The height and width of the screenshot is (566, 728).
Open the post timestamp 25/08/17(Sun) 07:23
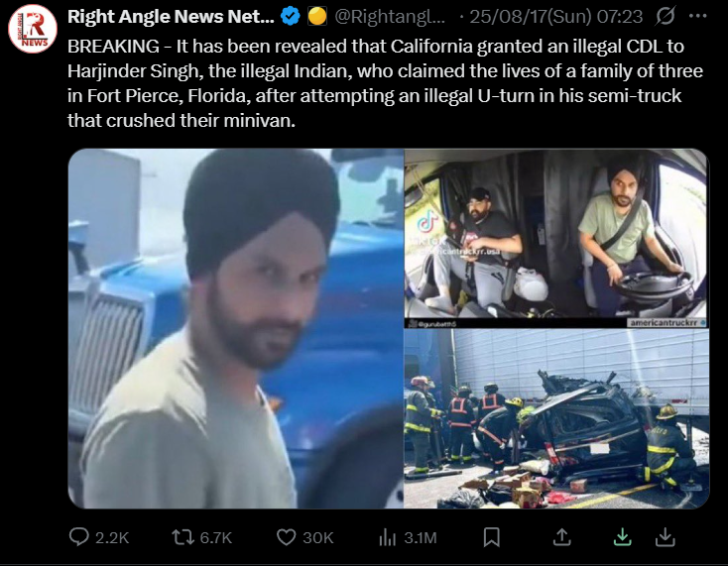(x=555, y=17)
